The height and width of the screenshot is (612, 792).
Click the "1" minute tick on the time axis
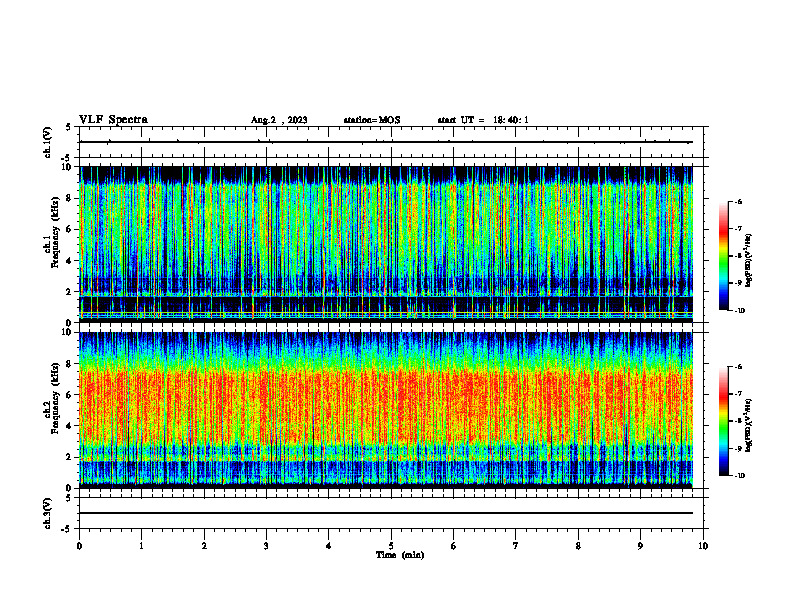coord(141,546)
